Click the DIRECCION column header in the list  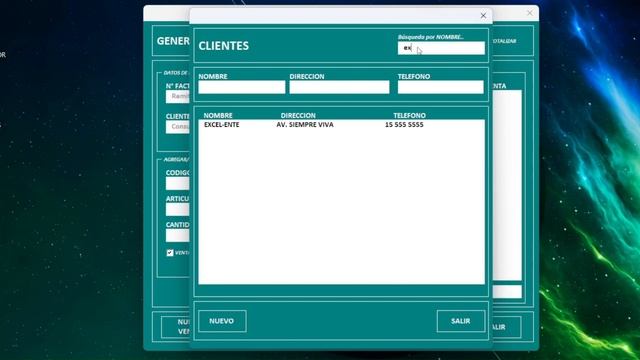point(298,116)
